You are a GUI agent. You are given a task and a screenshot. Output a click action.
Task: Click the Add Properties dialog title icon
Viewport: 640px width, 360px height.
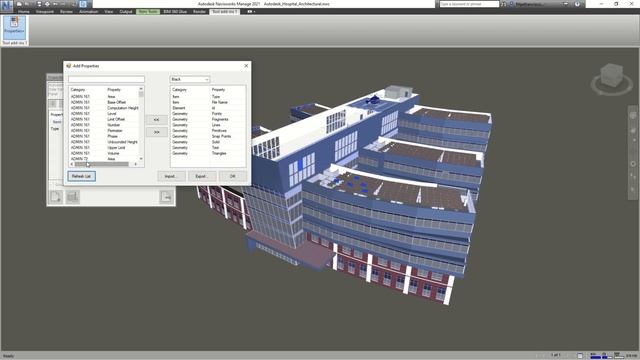point(69,66)
